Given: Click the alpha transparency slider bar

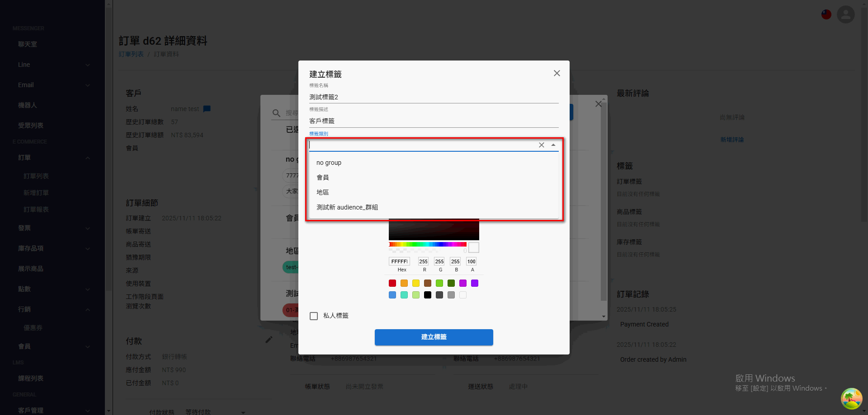Looking at the screenshot, I should (x=428, y=250).
